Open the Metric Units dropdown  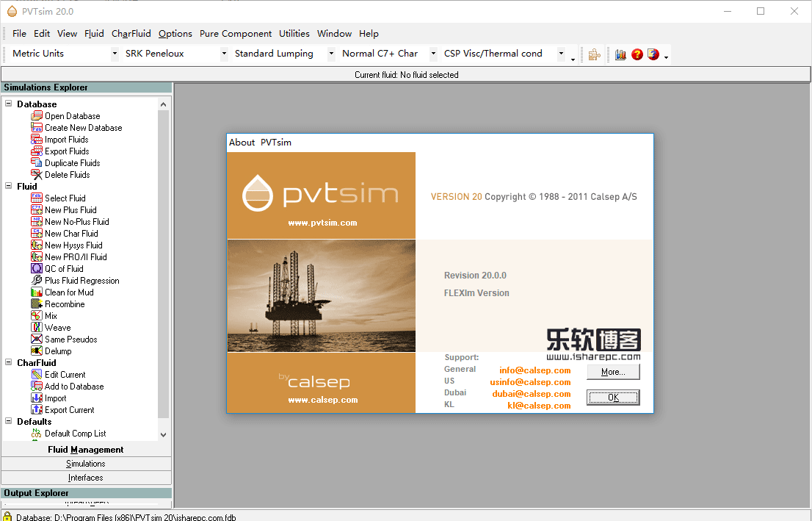pos(115,54)
